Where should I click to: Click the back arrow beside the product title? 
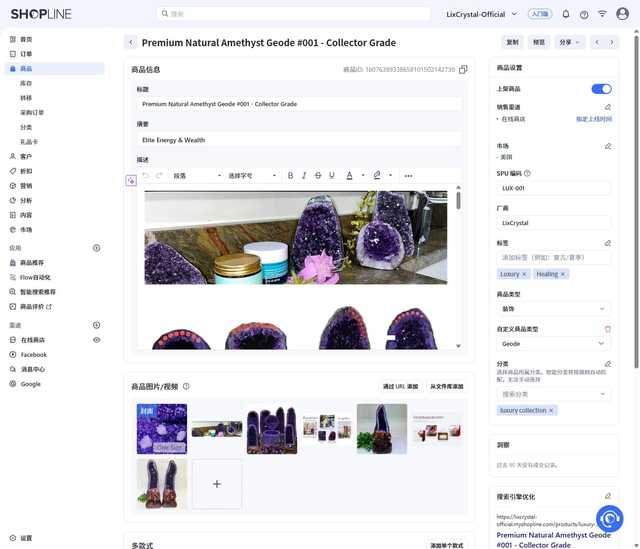(131, 42)
